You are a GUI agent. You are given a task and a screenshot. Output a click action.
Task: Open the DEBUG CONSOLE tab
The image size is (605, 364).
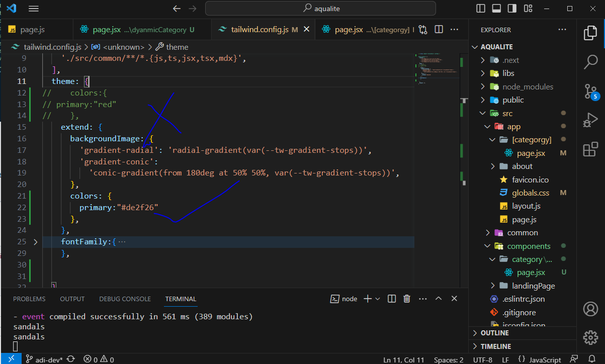125,299
